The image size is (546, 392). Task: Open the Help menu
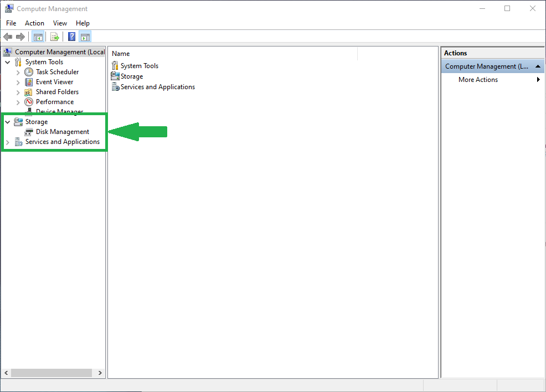pyautogui.click(x=83, y=23)
